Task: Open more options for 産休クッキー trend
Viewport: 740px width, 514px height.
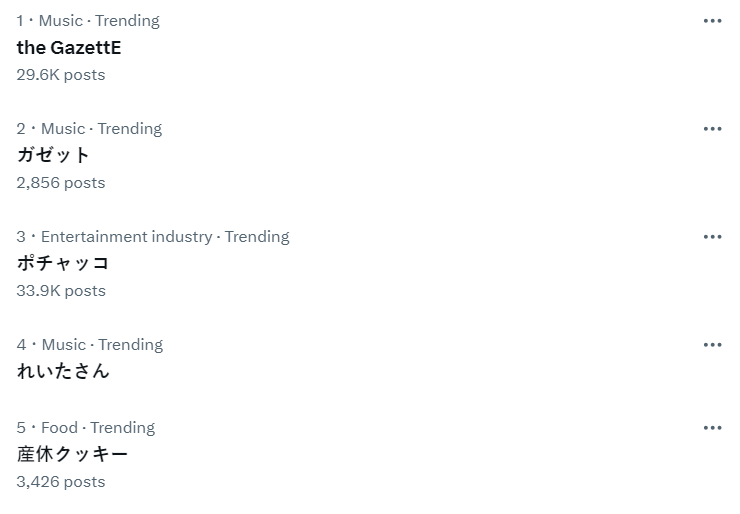Action: [712, 428]
